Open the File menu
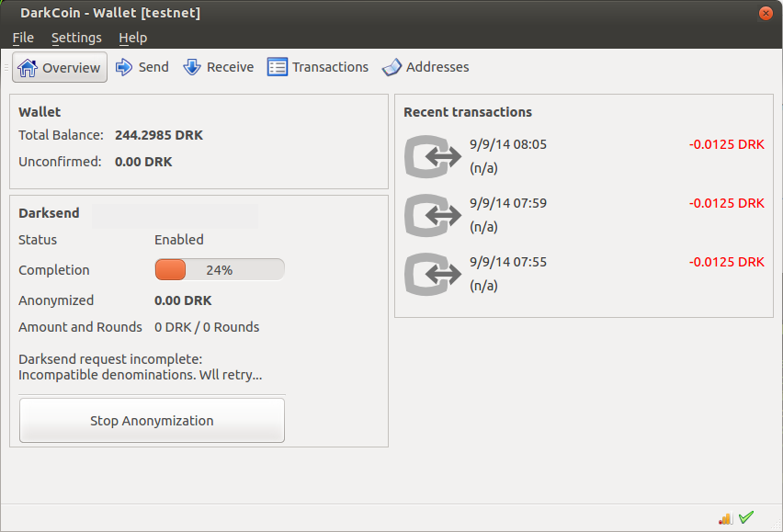 [x=23, y=38]
